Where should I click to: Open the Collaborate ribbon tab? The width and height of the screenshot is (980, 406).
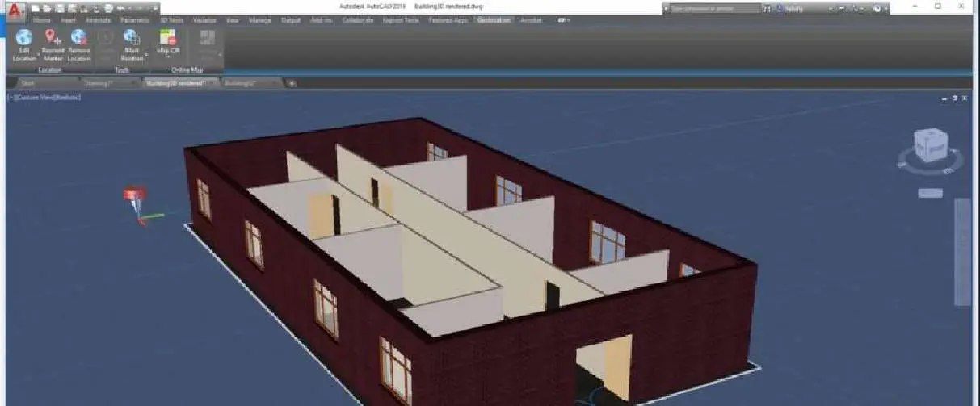[358, 19]
